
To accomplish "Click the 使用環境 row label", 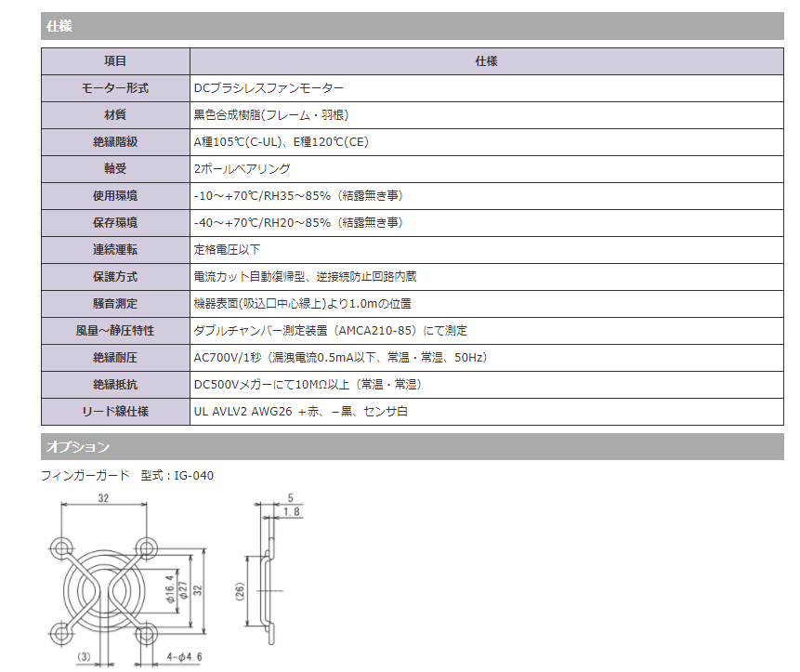I will coord(115,196).
